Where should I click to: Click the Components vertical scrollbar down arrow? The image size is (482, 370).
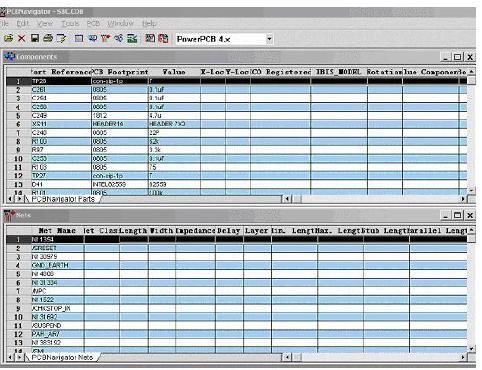pyautogui.click(x=471, y=190)
